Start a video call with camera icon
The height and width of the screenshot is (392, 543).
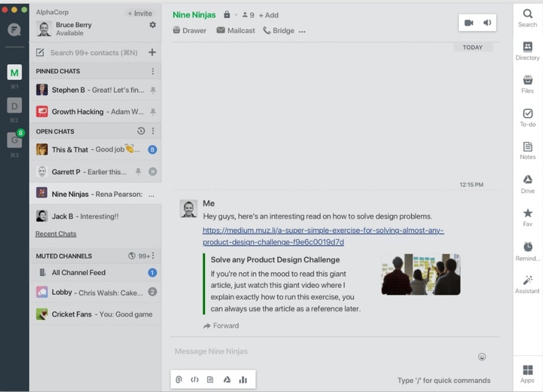(x=469, y=23)
